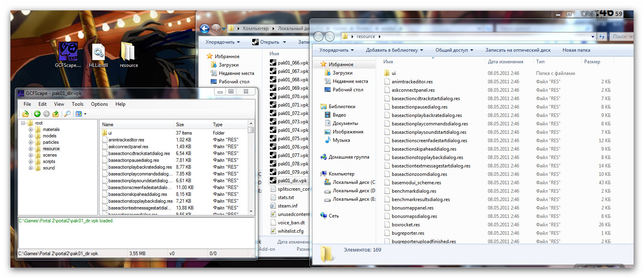Expand the materials folder in GCFScape tree

(30, 130)
